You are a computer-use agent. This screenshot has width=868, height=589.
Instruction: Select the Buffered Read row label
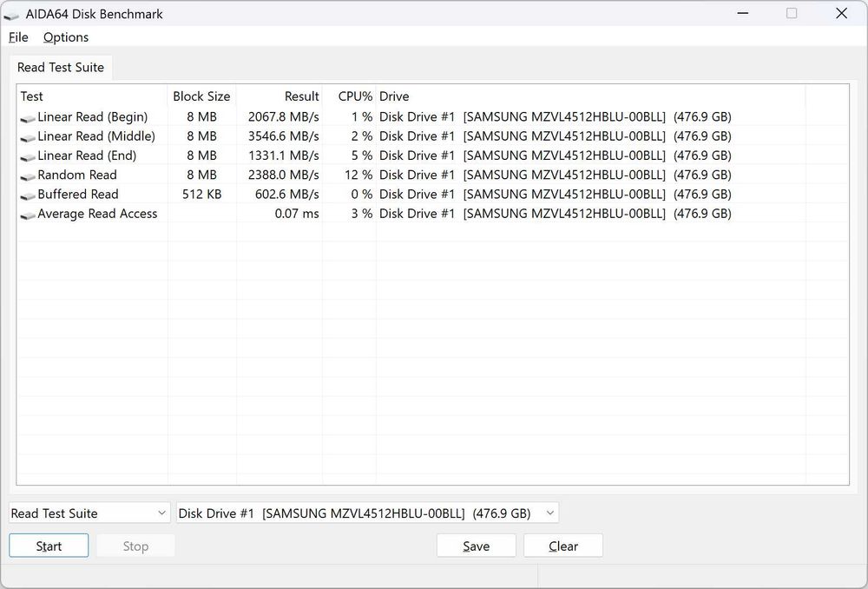tap(78, 195)
